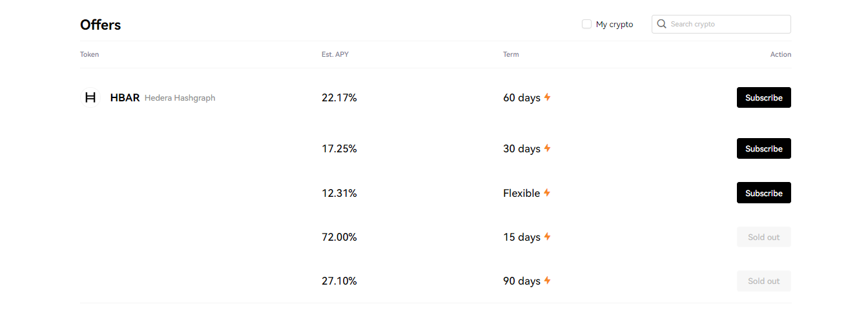Click the lightning icon beside 15 days
This screenshot has width=868, height=313.
(x=547, y=237)
